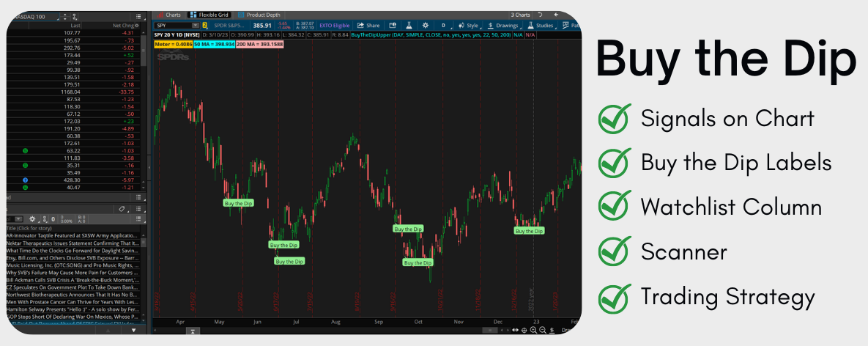Click the green icon on the 63.22 row
868x346 pixels.
tap(25, 150)
